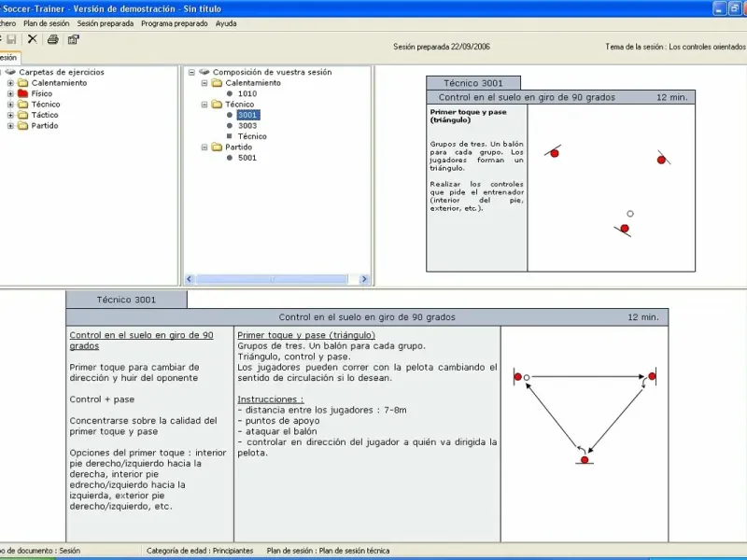Image resolution: width=747 pixels, height=560 pixels.
Task: Select the Sesión tab below the toolbar
Action: 8,57
